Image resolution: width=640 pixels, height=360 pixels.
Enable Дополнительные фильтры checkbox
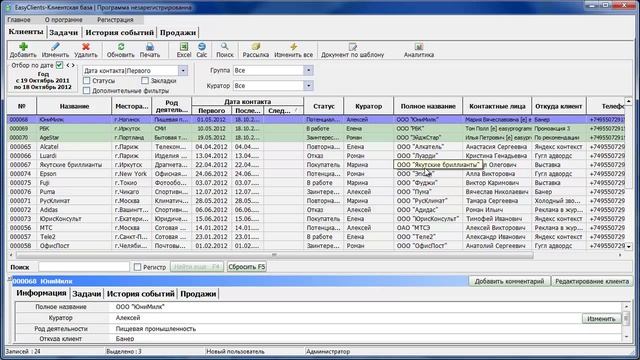coord(87,91)
